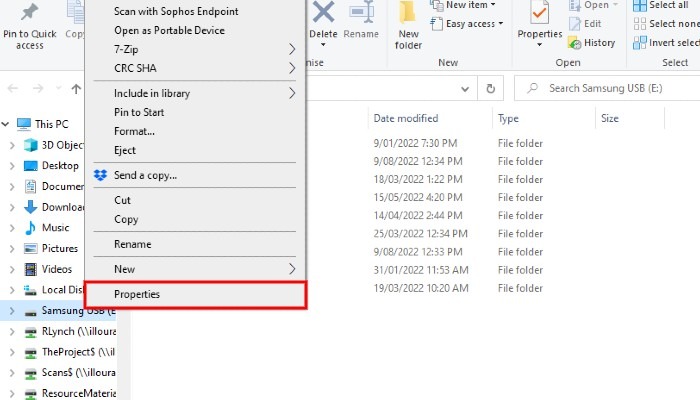The width and height of the screenshot is (700, 400).
Task: Choose Format... in the context menu
Action: tap(195, 131)
